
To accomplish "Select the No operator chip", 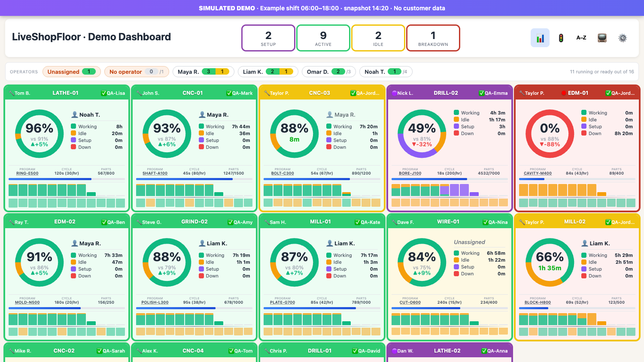I will (137, 72).
